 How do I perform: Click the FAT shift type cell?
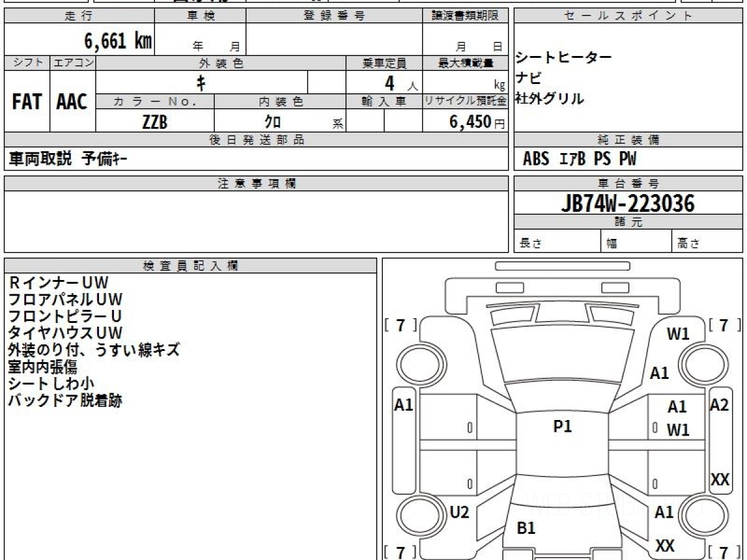click(x=27, y=101)
